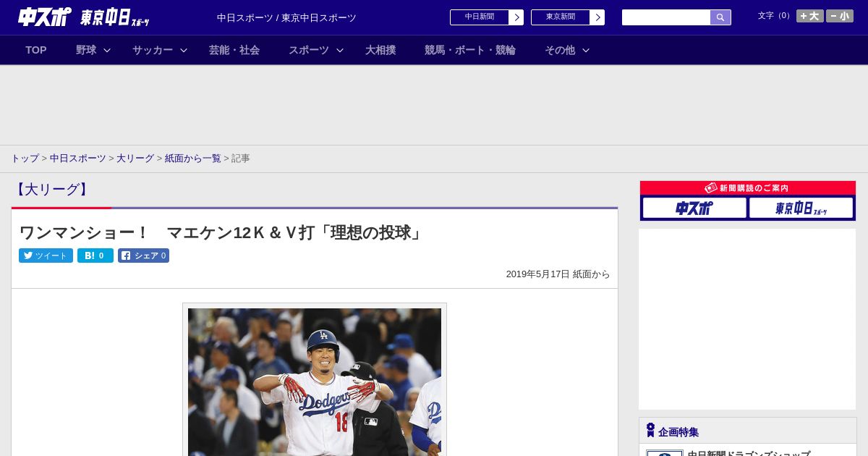Follow the 紙面から一覧 breadcrumb link
868x456 pixels.
[x=192, y=159]
